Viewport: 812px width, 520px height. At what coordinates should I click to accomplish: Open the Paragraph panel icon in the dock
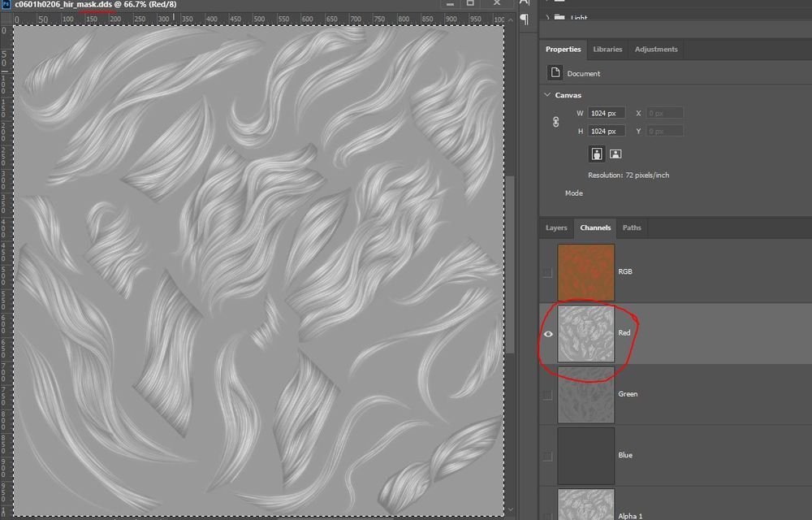(x=525, y=19)
